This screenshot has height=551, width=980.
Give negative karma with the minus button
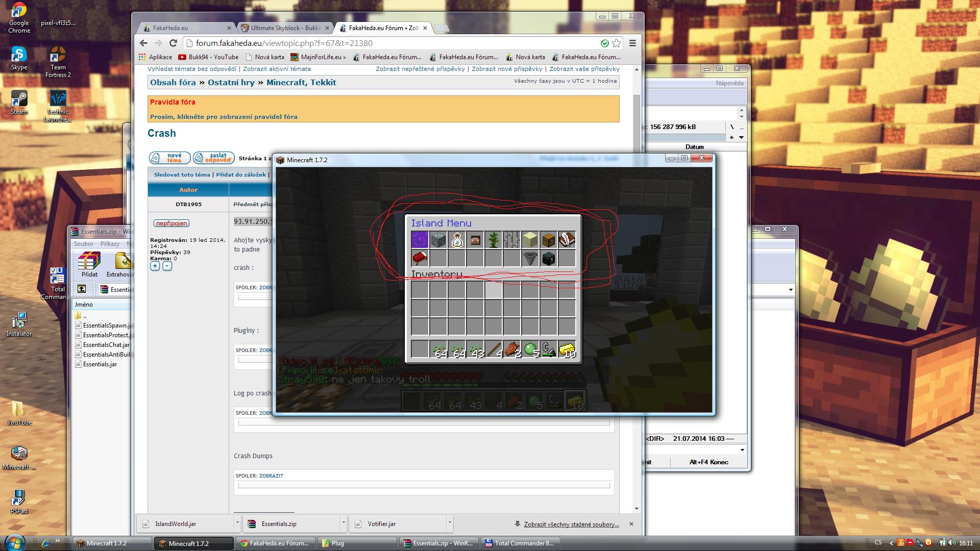pos(167,266)
